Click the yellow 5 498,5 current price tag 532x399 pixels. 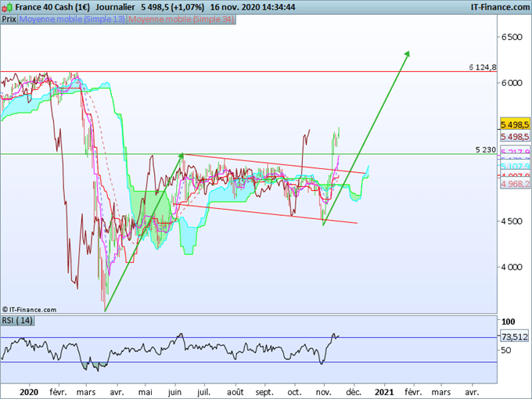[x=515, y=124]
